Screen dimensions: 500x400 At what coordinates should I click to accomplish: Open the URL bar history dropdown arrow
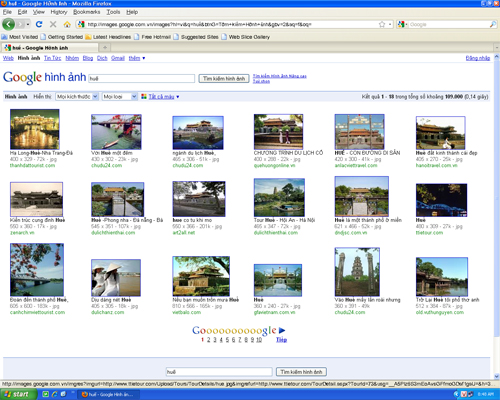coord(390,24)
